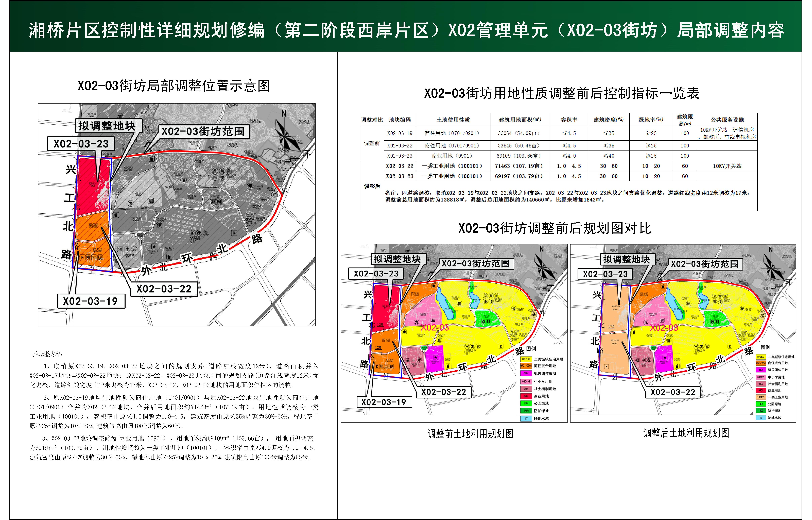
Task: Click the 0901 商业用地 swatch in the before-adjustment legend
Action: tap(526, 396)
